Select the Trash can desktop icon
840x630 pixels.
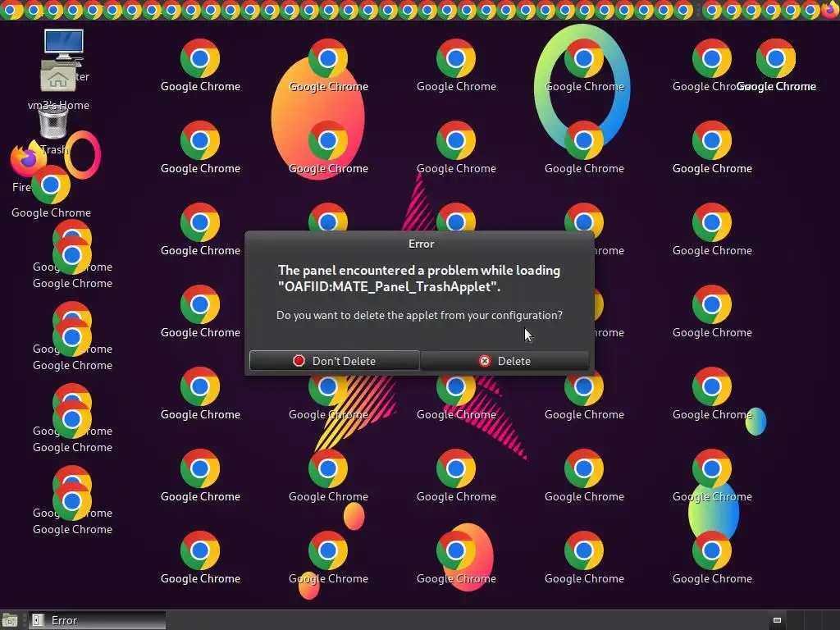coord(53,121)
